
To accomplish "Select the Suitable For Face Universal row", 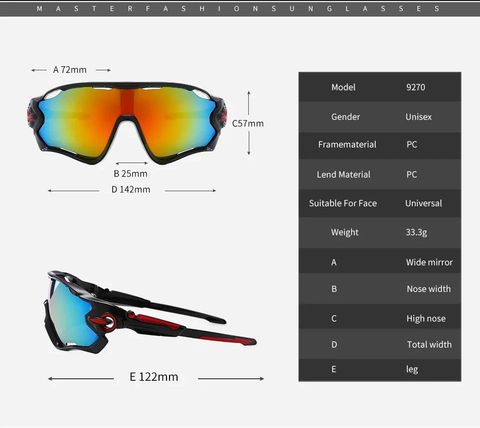I will click(380, 203).
